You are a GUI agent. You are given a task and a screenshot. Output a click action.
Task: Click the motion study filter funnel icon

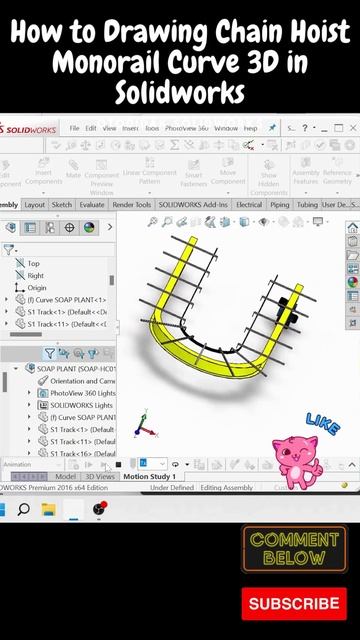coord(49,353)
